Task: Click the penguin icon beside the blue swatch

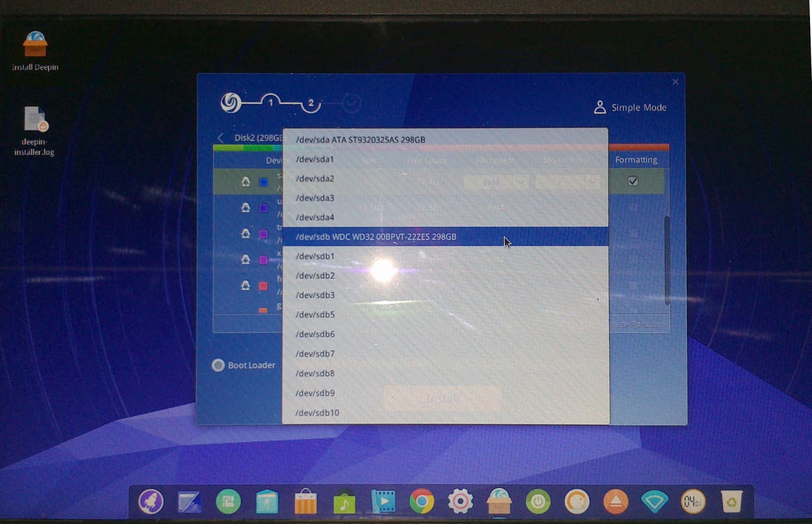Action: tap(246, 182)
